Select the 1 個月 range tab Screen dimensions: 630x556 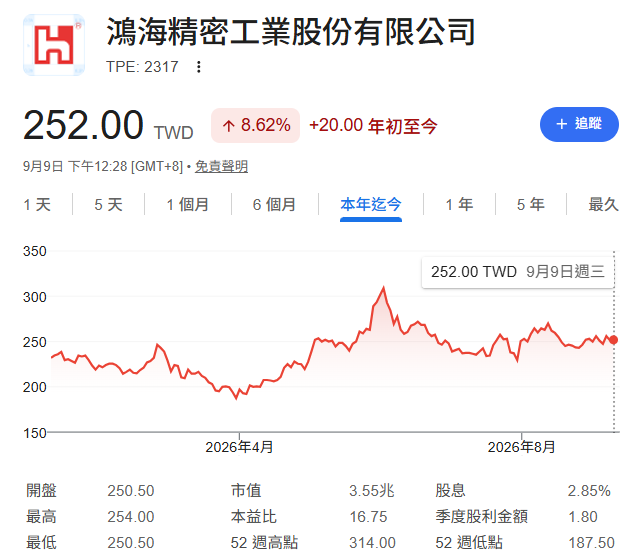click(188, 204)
